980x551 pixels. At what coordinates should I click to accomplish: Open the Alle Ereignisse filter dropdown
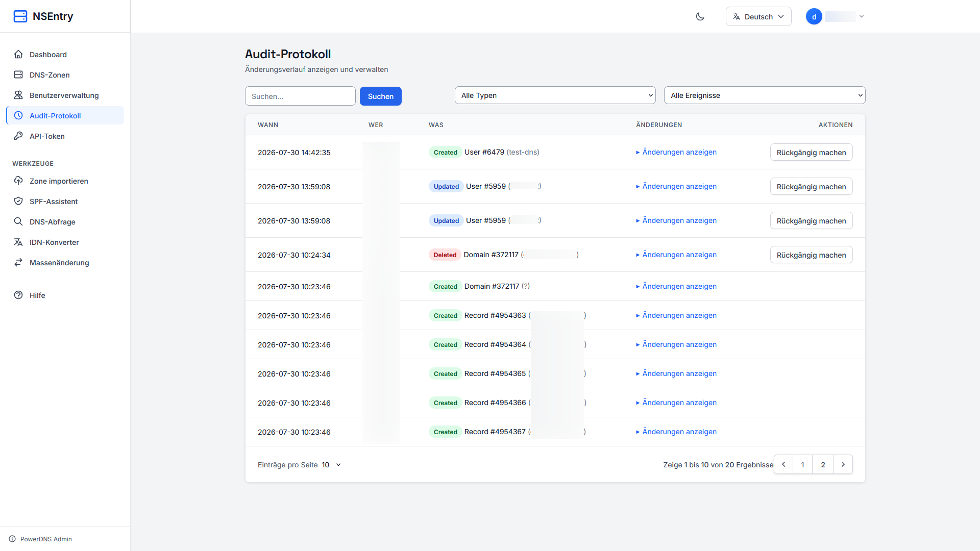tap(765, 95)
